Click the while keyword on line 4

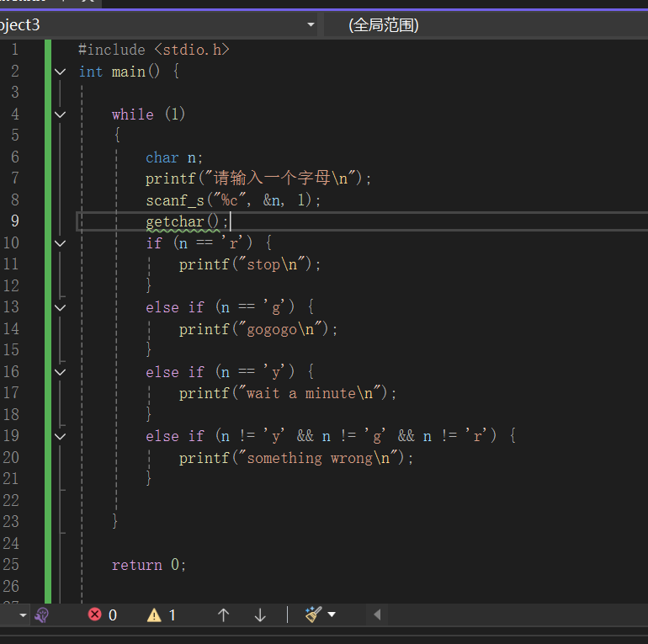pyautogui.click(x=132, y=114)
